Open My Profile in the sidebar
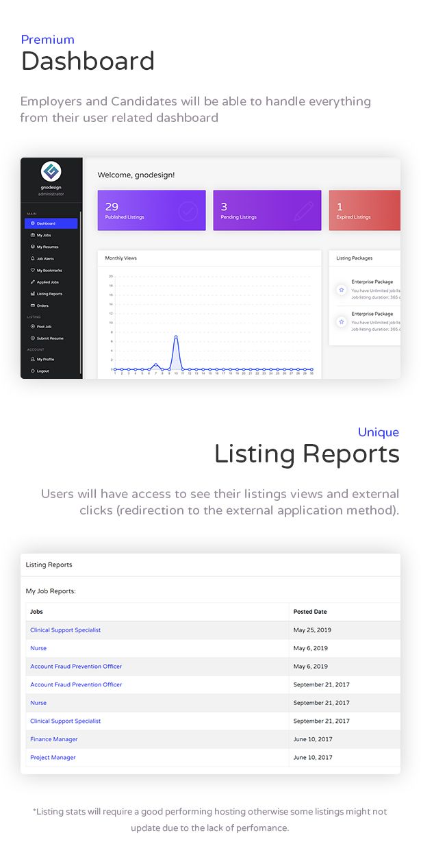Viewport: 421px width, 868px height. click(x=45, y=359)
